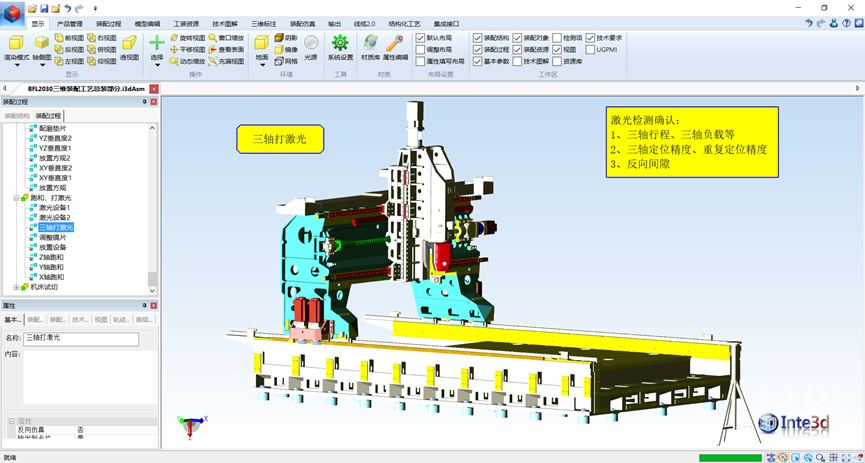Click the 名称 input field
Screen dimensions: 865x463
point(82,339)
